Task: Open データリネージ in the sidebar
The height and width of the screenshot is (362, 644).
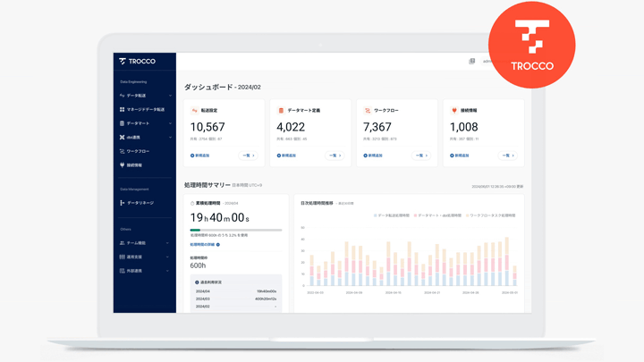Action: point(140,203)
